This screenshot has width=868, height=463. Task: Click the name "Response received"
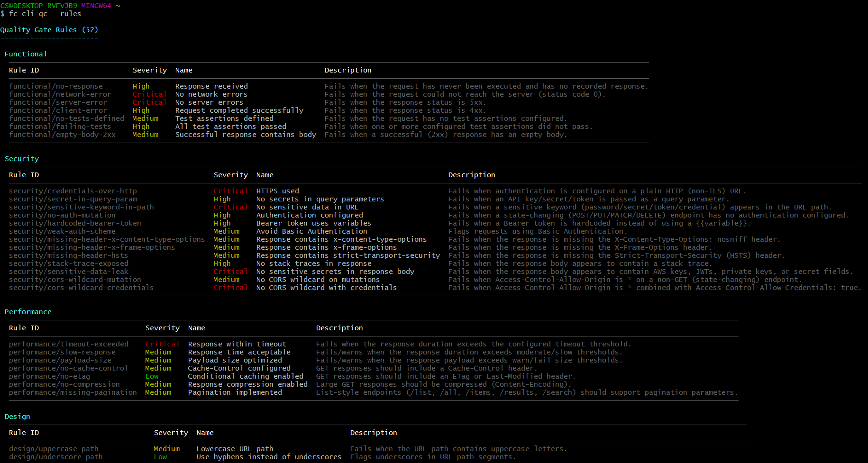pyautogui.click(x=211, y=86)
